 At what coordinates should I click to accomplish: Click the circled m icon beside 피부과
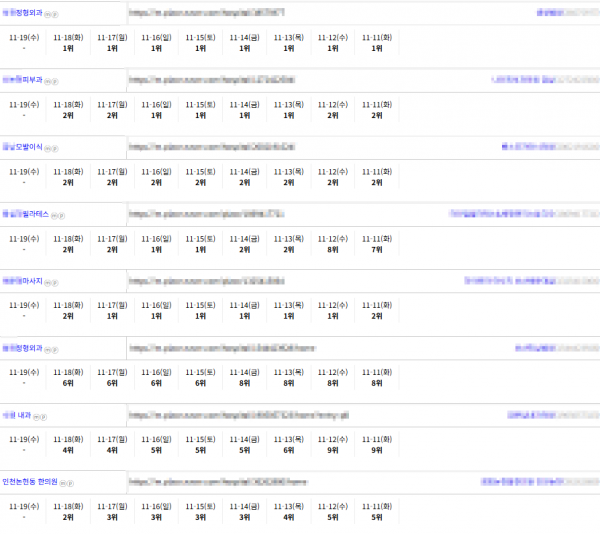coord(47,79)
